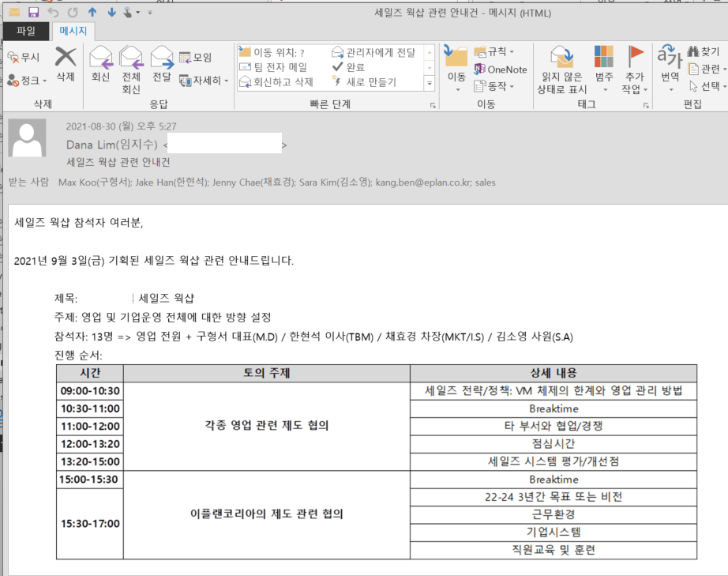Click the Undo arrow in quick access toolbar

point(53,12)
